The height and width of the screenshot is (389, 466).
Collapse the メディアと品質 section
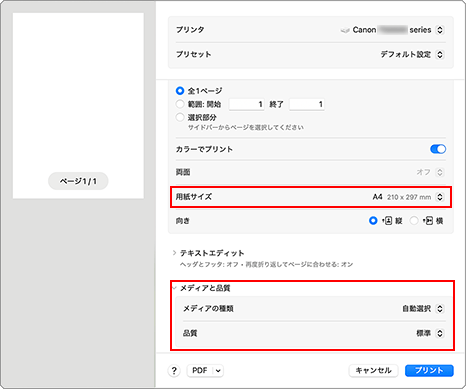pyautogui.click(x=174, y=288)
